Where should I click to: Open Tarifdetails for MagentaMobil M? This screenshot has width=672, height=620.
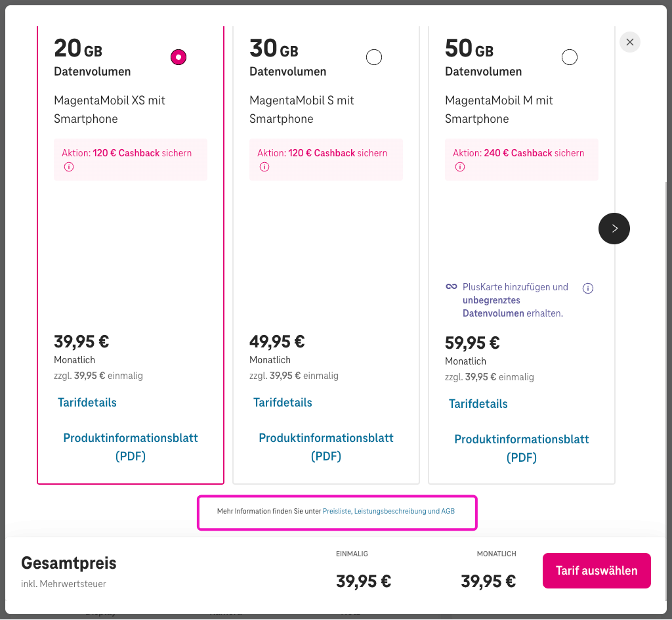[478, 404]
